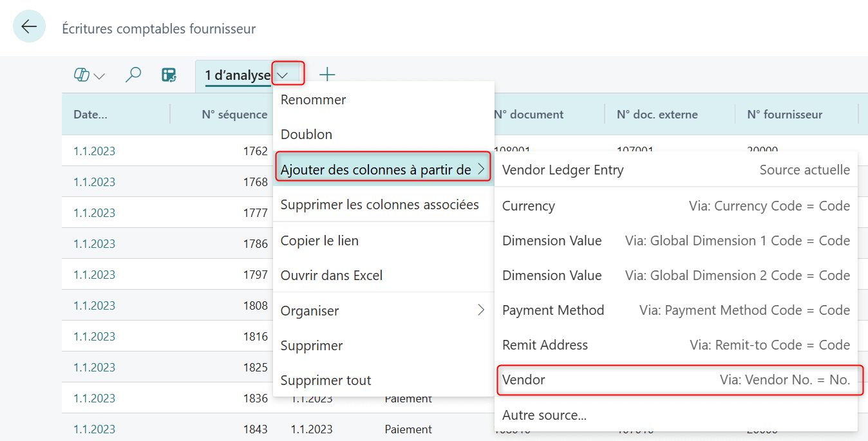Screen dimensions: 868x441
Task: Click the back arrow button
Action: point(29,26)
